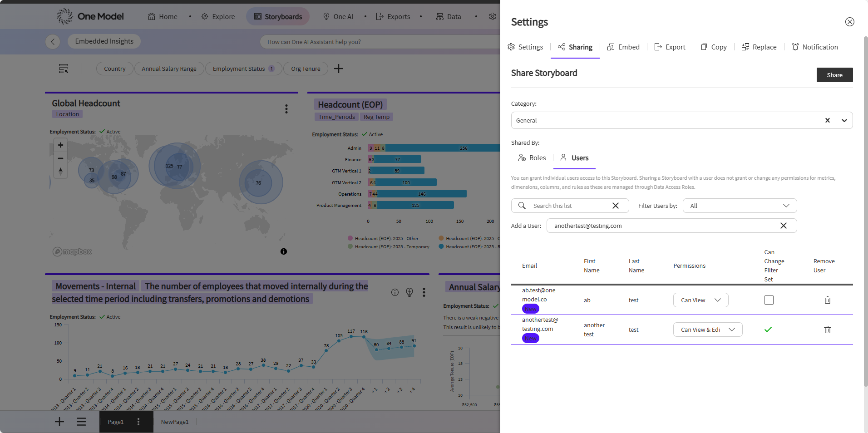Switch to the Embed tab

(623, 47)
